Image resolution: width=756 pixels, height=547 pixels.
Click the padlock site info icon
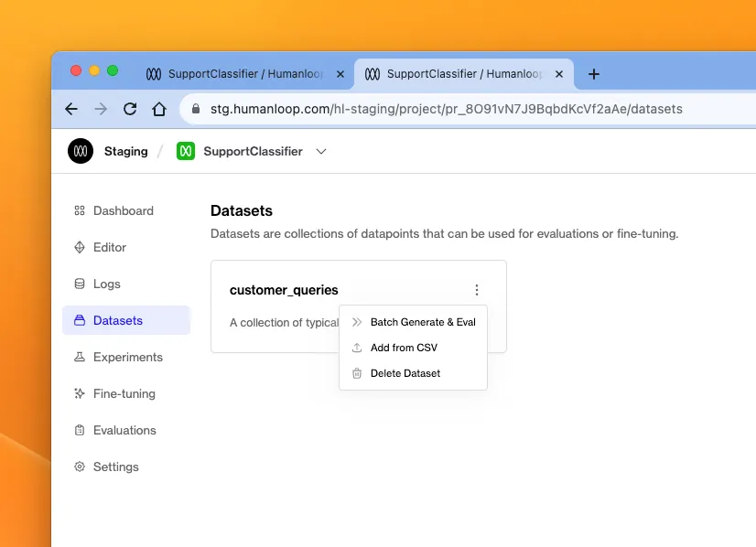[196, 109]
